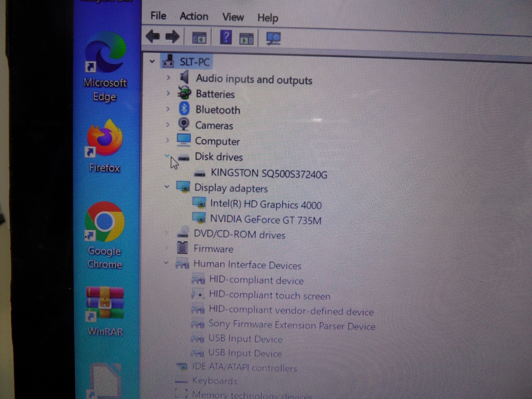Viewport: 532px width, 399px height.
Task: Select NVIDIA GeForce GT 735M adapter
Action: point(266,219)
